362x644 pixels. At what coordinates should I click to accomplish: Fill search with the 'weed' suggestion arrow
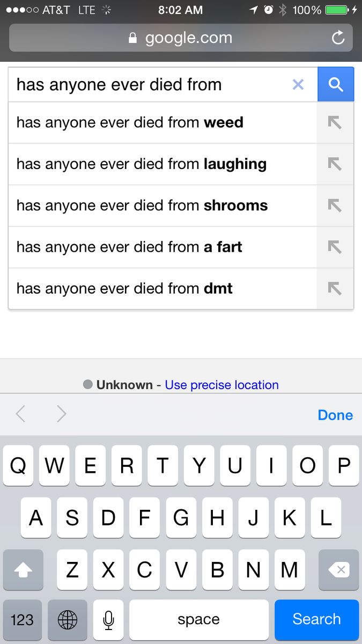(x=335, y=122)
